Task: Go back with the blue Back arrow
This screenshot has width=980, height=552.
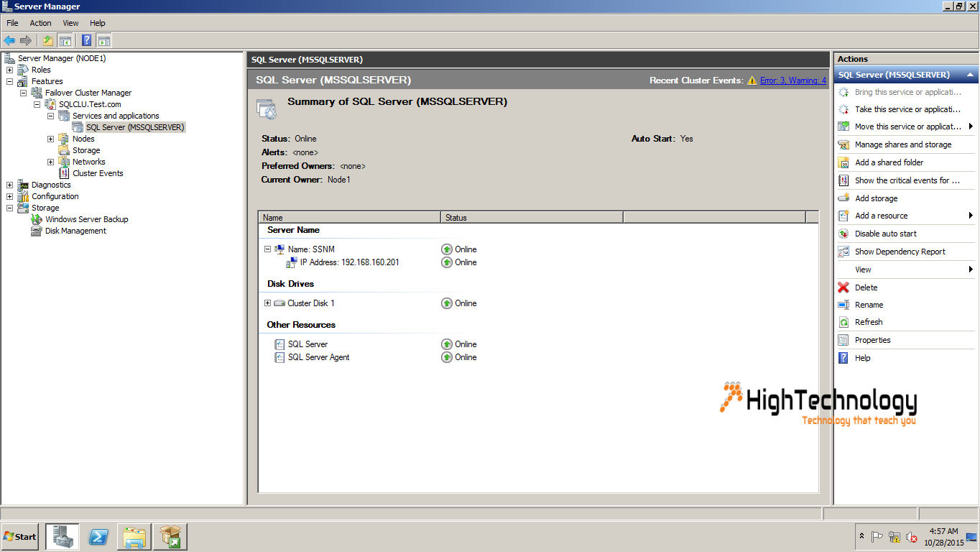Action: click(x=9, y=40)
